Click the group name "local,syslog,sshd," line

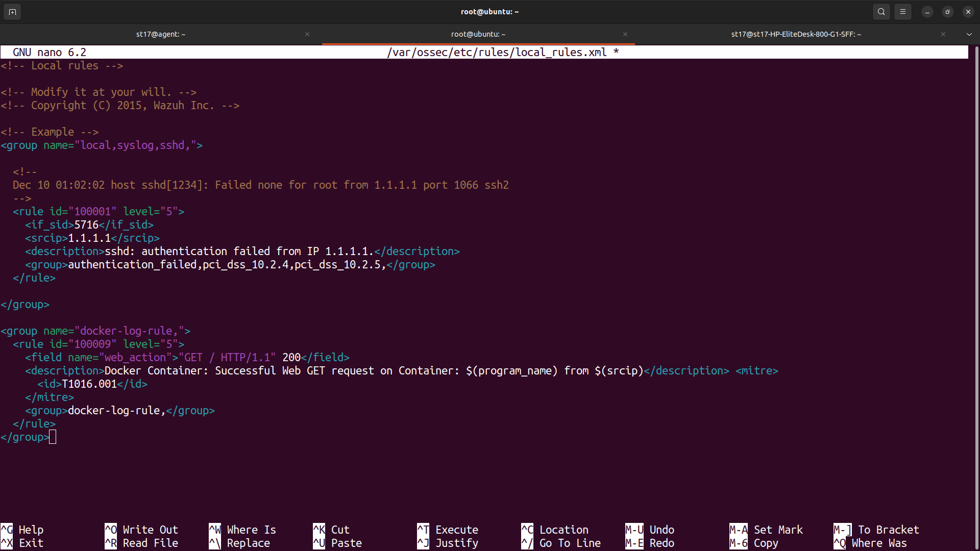[102, 145]
